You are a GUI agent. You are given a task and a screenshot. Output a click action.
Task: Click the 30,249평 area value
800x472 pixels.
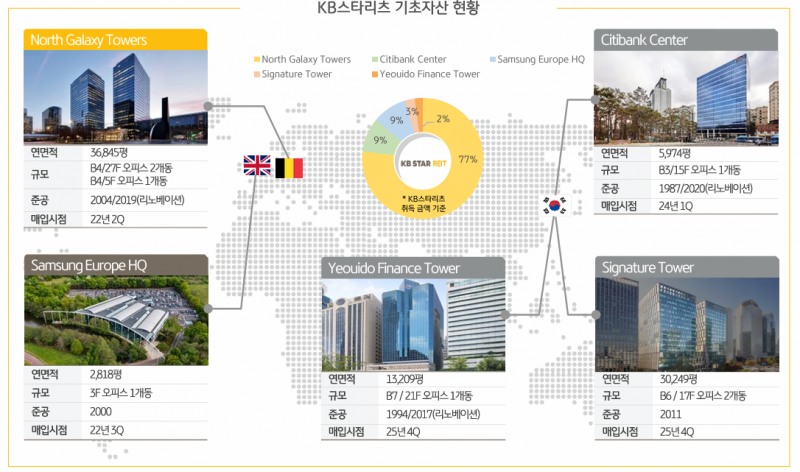679,379
